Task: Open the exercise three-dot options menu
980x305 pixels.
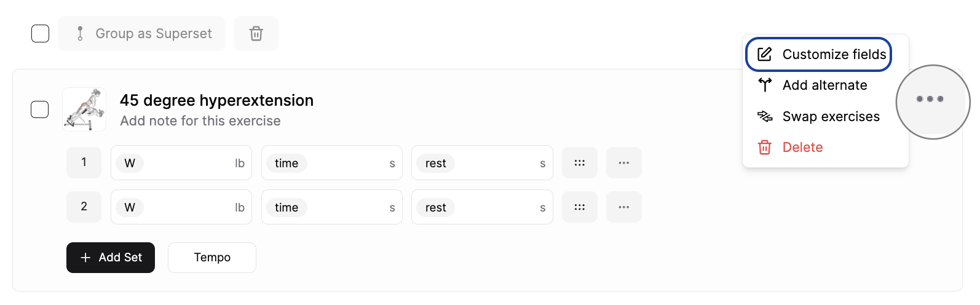Action: 930,99
